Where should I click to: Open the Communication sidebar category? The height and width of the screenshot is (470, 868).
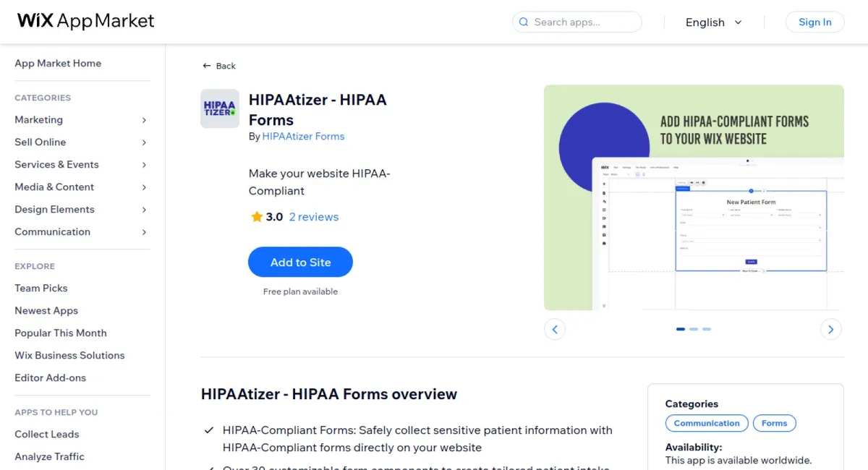[x=52, y=232]
